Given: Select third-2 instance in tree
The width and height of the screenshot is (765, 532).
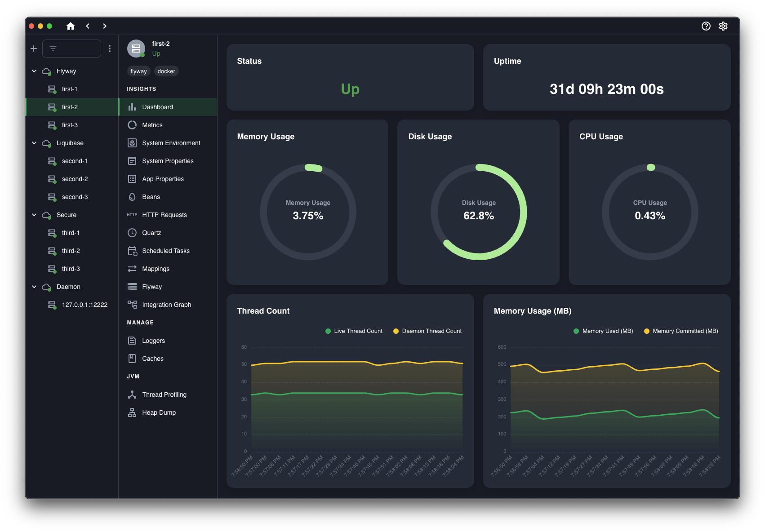Looking at the screenshot, I should click(71, 251).
